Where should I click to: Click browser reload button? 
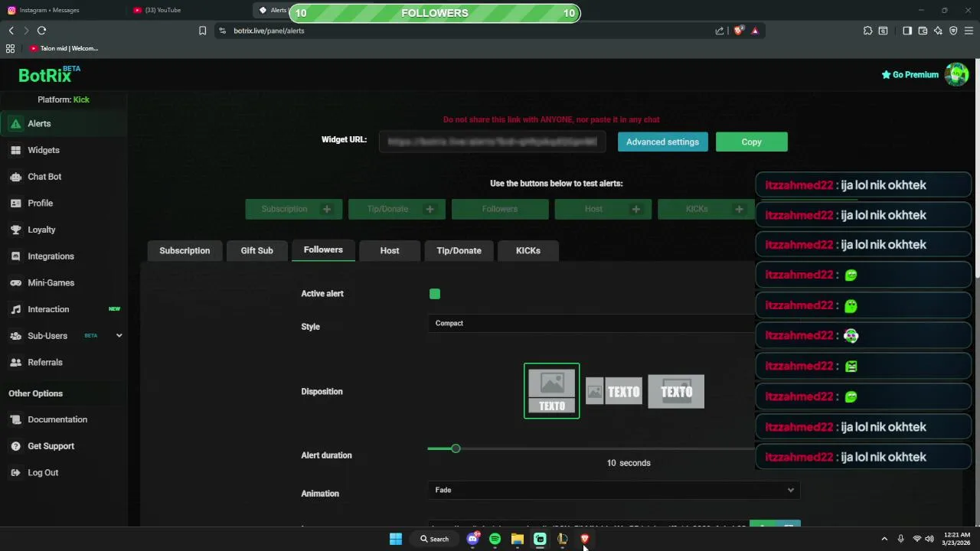point(41,31)
